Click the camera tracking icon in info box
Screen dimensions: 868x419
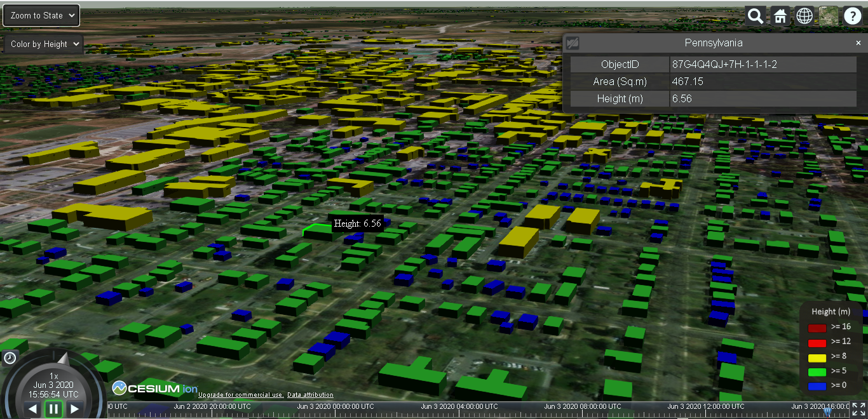click(572, 43)
